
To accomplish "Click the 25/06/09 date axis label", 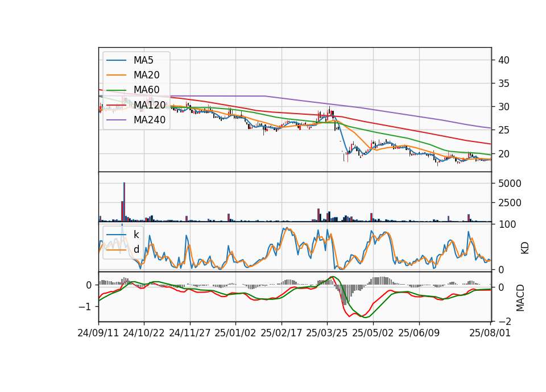I will pos(419,333).
